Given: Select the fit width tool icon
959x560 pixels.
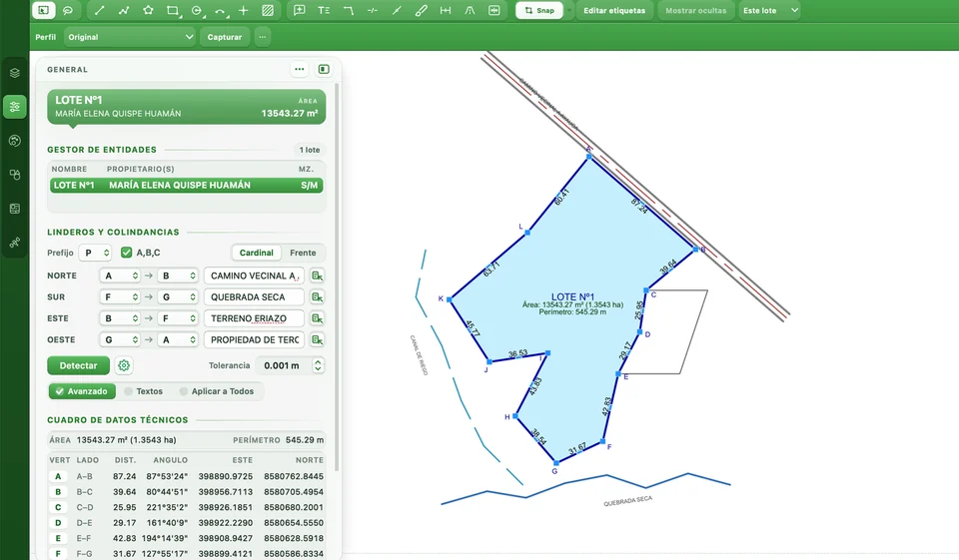Looking at the screenshot, I should point(494,10).
